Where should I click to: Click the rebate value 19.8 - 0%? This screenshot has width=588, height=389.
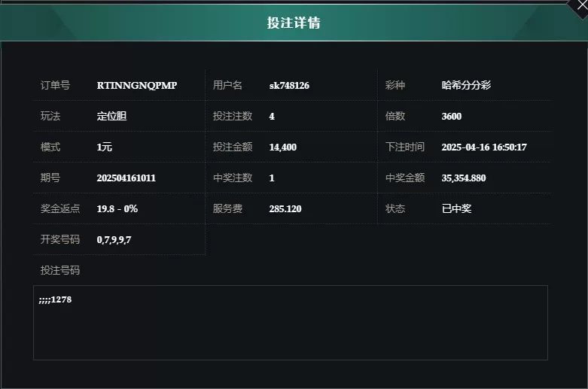(x=117, y=209)
